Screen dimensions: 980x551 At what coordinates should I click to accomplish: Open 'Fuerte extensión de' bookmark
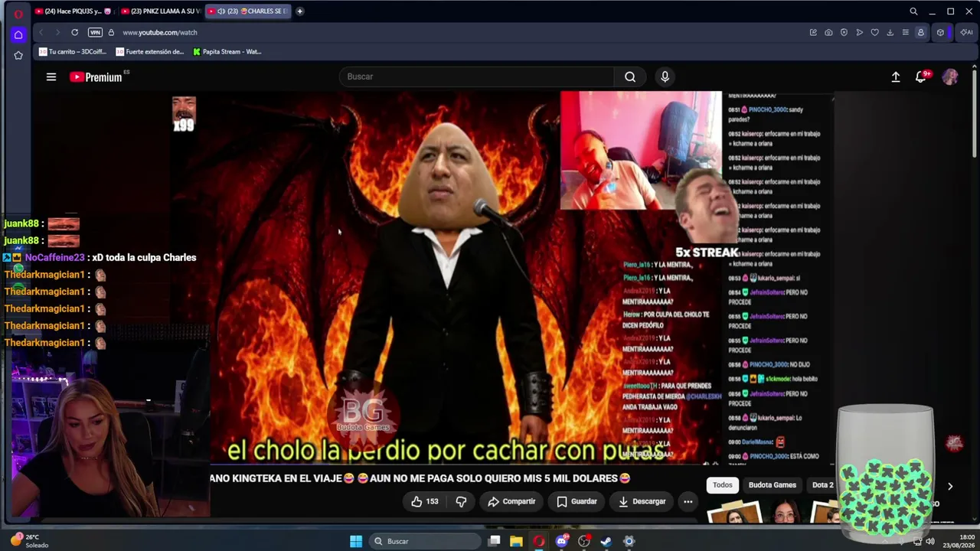[150, 51]
